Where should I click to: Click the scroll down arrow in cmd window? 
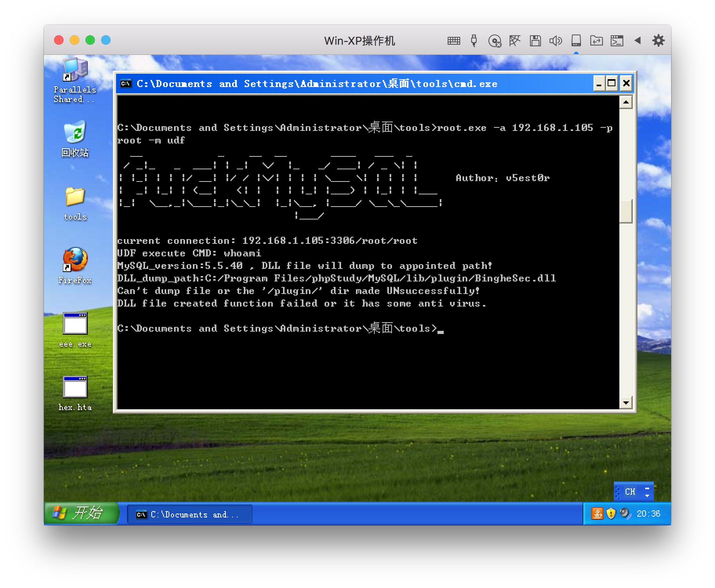(626, 402)
